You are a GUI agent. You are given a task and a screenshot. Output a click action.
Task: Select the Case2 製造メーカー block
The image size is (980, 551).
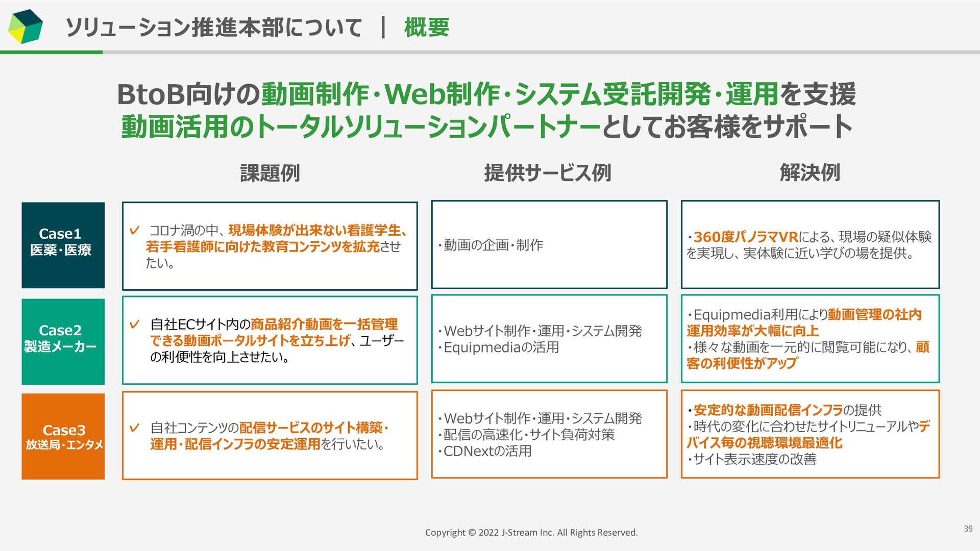click(x=63, y=341)
